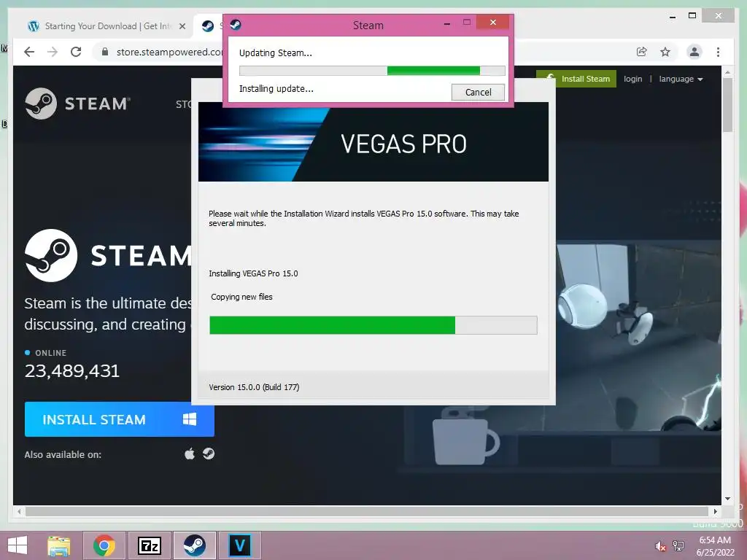
Task: Click the Windows logo on Install Steam button
Action: (x=190, y=419)
